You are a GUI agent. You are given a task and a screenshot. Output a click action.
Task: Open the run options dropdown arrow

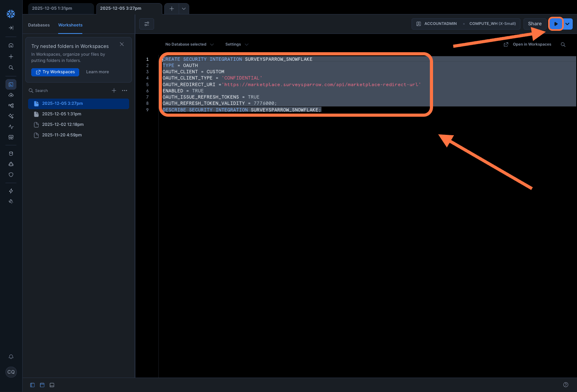tap(568, 24)
